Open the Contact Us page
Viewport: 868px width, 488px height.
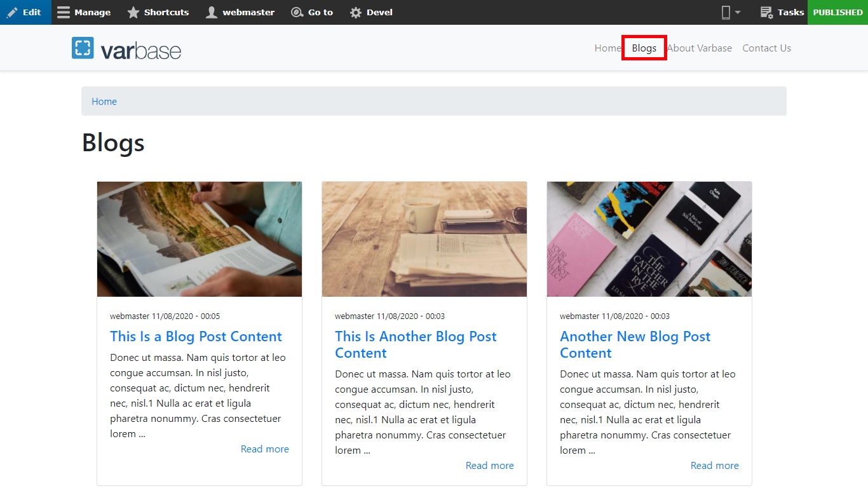click(x=766, y=48)
